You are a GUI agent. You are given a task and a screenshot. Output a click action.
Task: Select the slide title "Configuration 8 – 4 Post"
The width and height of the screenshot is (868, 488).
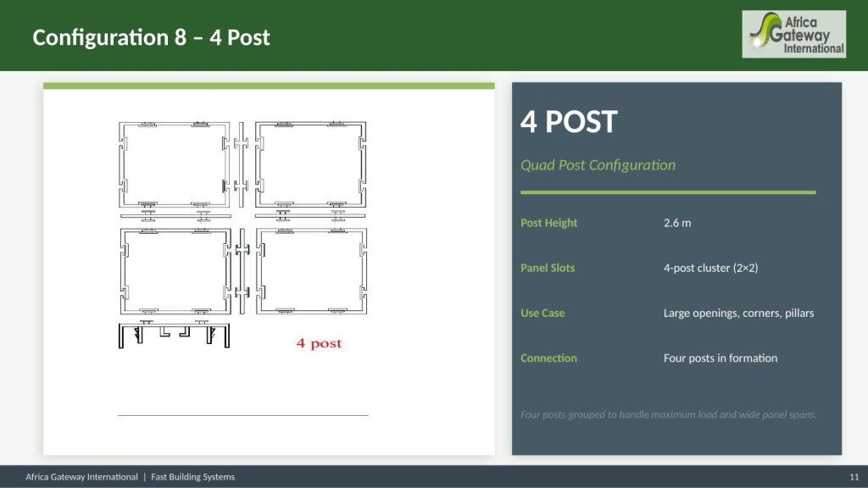(x=151, y=37)
